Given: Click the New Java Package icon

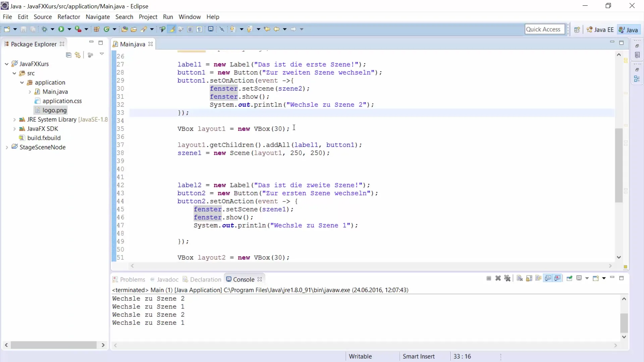Looking at the screenshot, I should tap(97, 29).
